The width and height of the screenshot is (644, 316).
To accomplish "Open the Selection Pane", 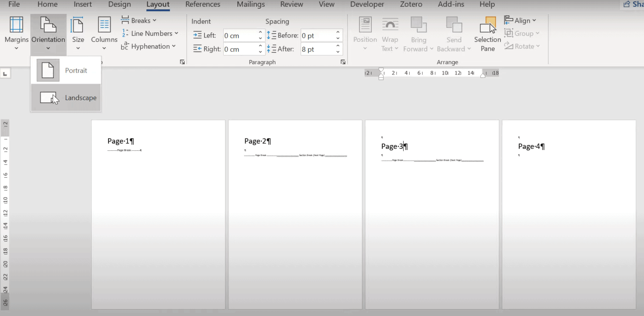I will 488,33.
